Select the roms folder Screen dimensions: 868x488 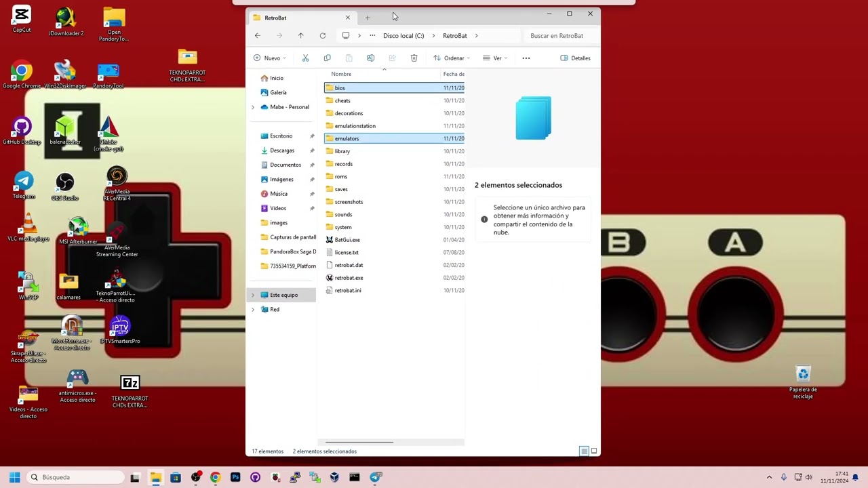pos(394,176)
